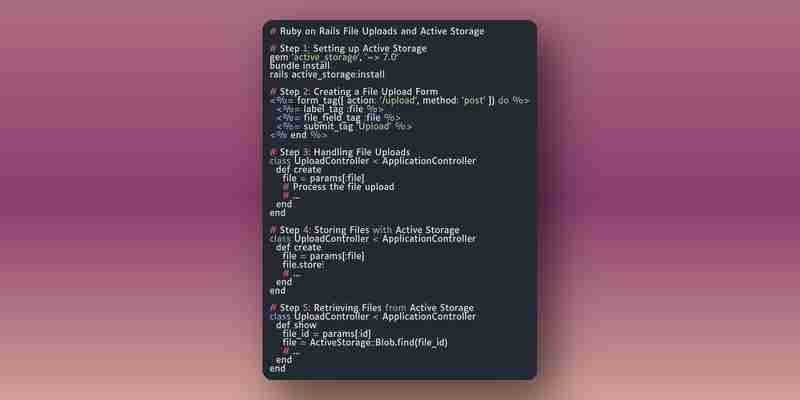Click the form_tag line with '/upload' action
Image resolution: width=800 pixels, height=400 pixels.
pyautogui.click(x=399, y=101)
